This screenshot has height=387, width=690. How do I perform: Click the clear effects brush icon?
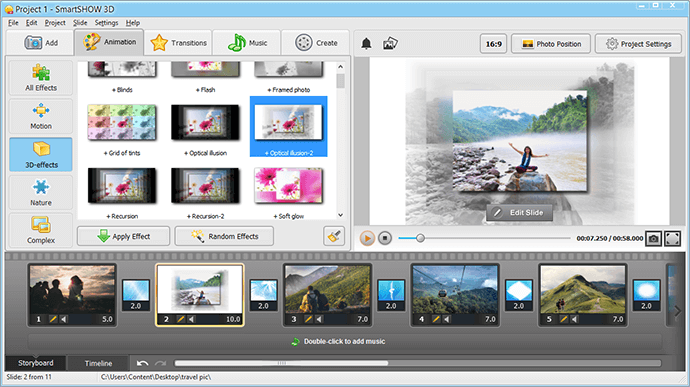[334, 236]
